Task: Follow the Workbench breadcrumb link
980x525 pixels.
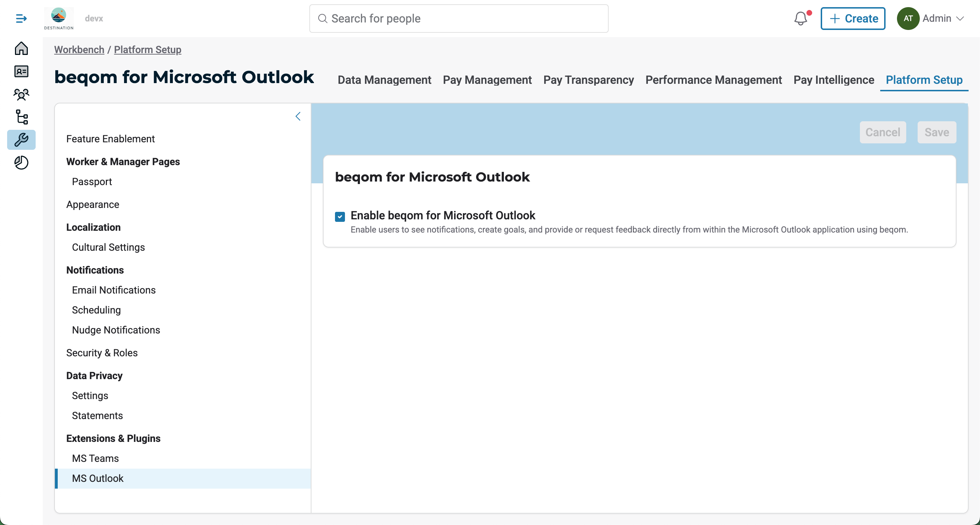Action: pos(79,50)
